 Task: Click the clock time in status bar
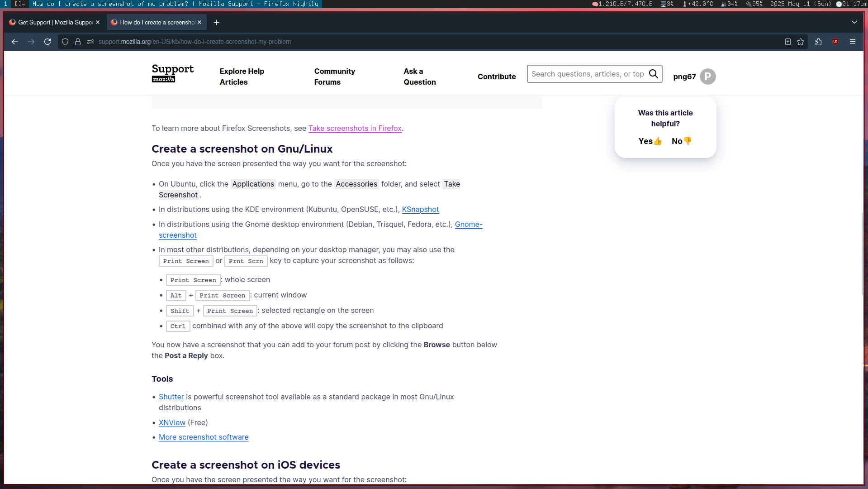pos(852,4)
